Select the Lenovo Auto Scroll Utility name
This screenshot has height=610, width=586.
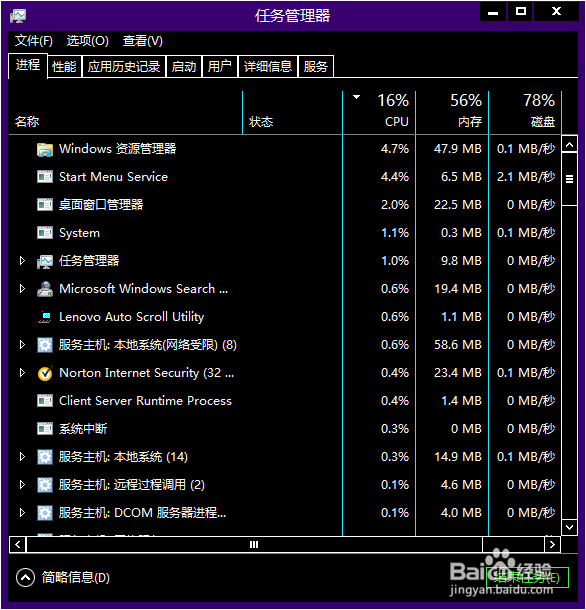click(132, 317)
